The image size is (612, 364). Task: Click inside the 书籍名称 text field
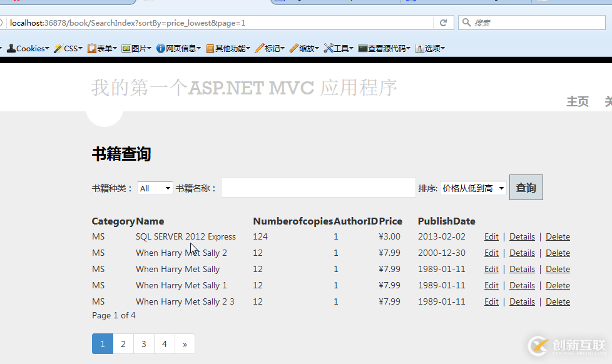[x=318, y=187]
